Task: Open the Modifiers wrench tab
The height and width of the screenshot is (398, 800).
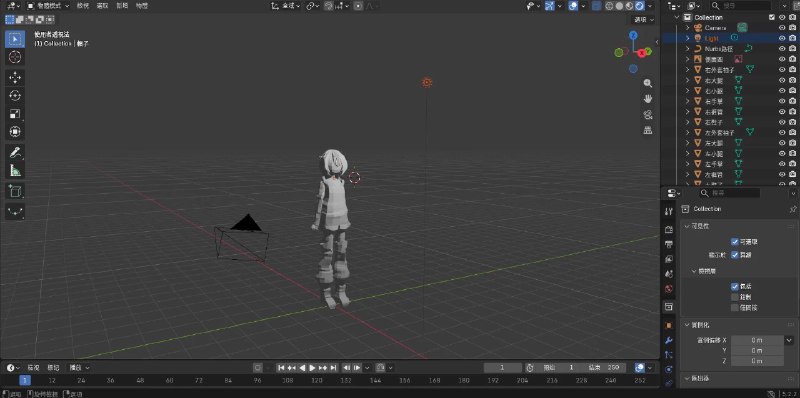Action: click(x=669, y=340)
